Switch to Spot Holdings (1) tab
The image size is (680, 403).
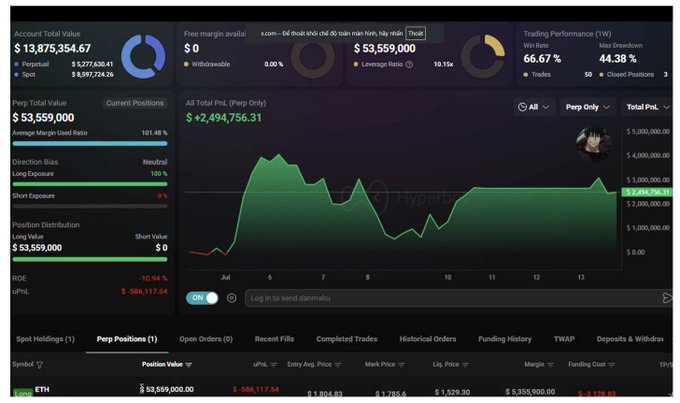tap(46, 339)
